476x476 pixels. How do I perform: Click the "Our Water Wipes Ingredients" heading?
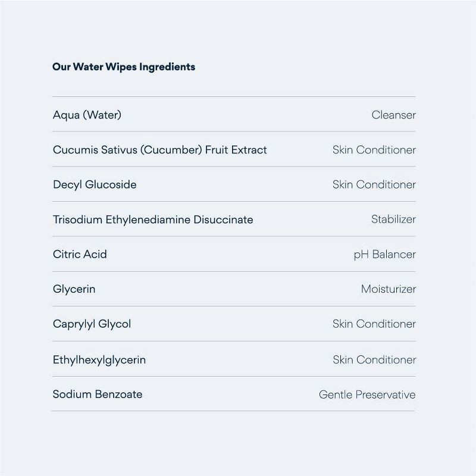pyautogui.click(x=124, y=67)
